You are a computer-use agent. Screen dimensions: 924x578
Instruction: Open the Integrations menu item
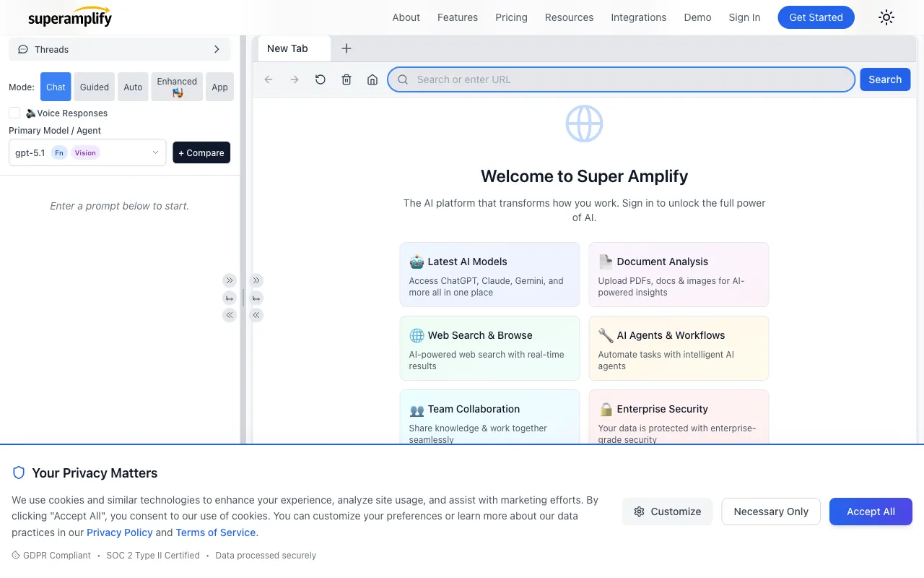639,17
